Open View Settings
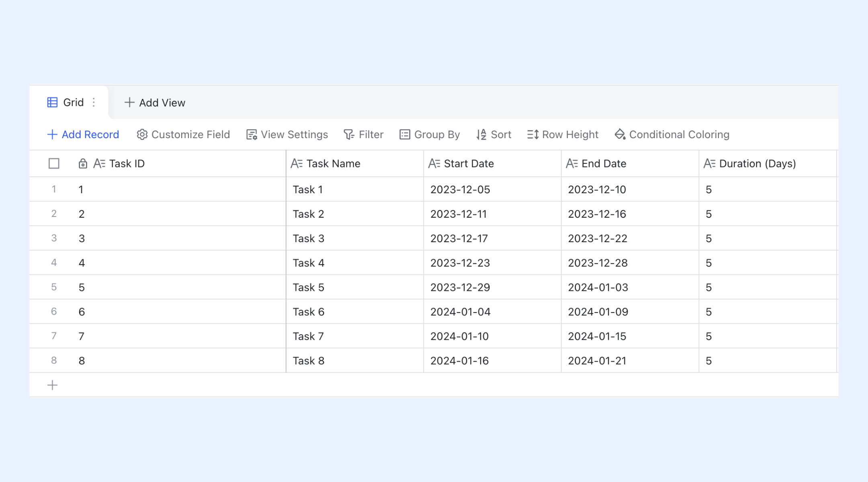The width and height of the screenshot is (868, 482). [287, 135]
